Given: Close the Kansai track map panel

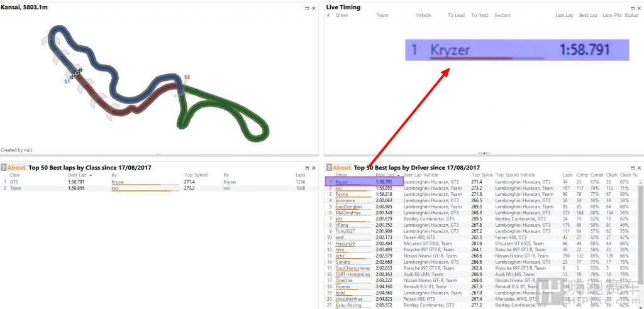Looking at the screenshot, I should (x=314, y=8).
